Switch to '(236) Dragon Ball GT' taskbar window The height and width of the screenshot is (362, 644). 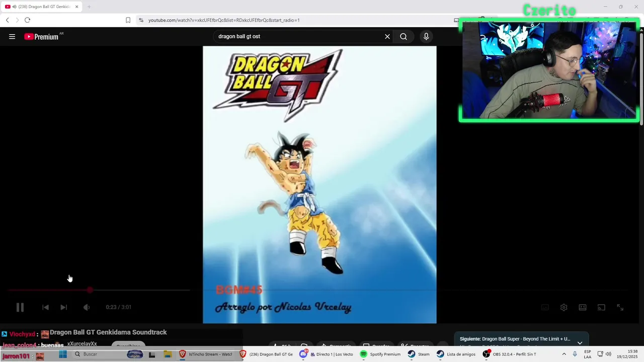coord(267,354)
